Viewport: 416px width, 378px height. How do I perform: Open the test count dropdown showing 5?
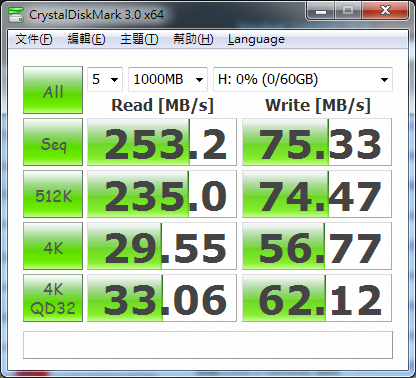pyautogui.click(x=105, y=79)
